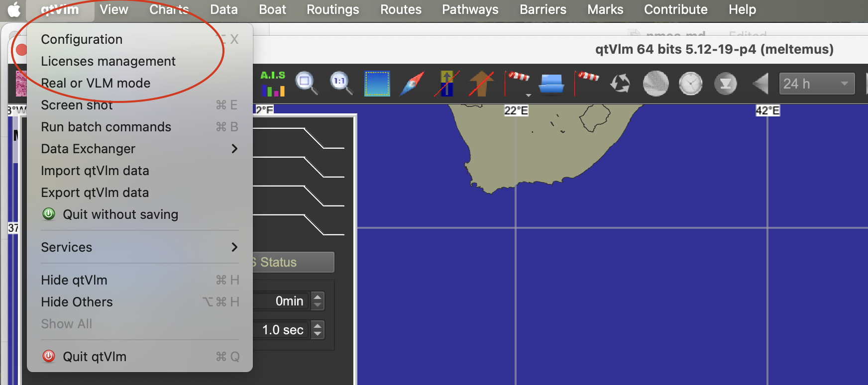Click the zoom-to-selection magnifier icon
Viewport: 868px width, 385px height.
pos(307,83)
